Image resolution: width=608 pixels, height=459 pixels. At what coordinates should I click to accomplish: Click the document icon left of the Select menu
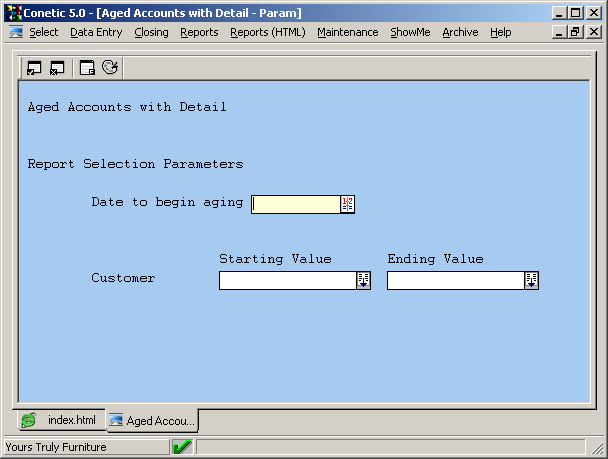pos(15,32)
